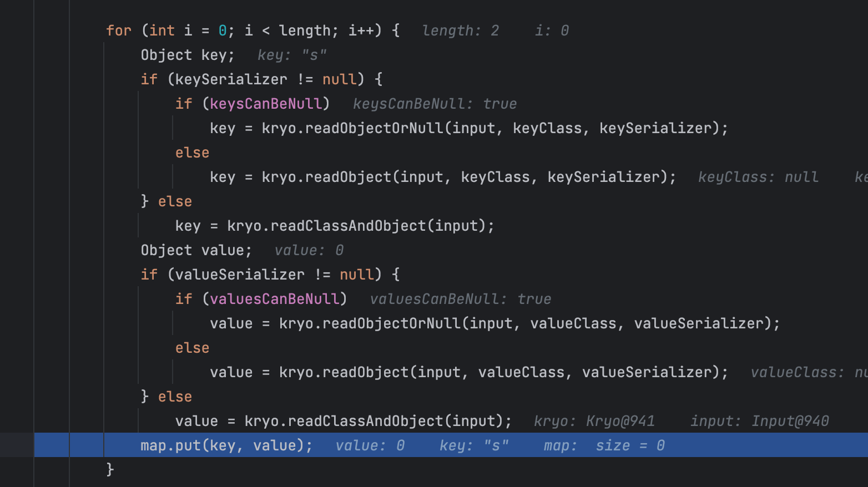Click the 'keyClass: null' inline debug hint

(x=758, y=177)
